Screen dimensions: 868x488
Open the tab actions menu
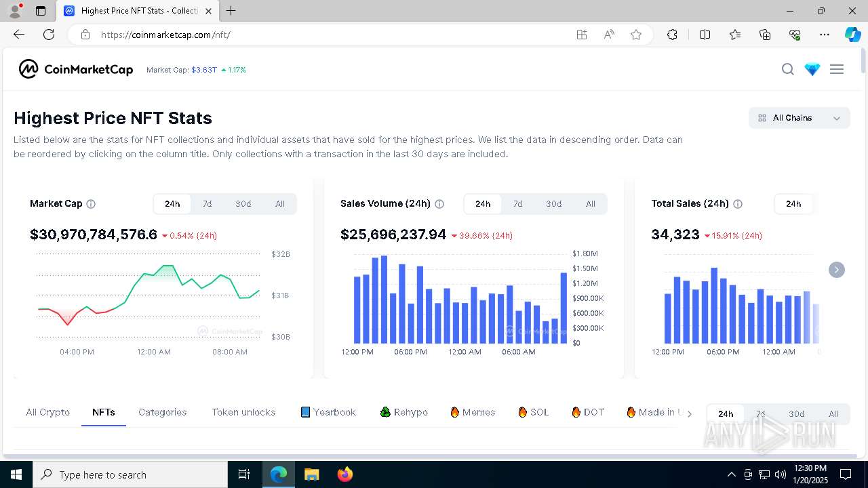pyautogui.click(x=41, y=11)
